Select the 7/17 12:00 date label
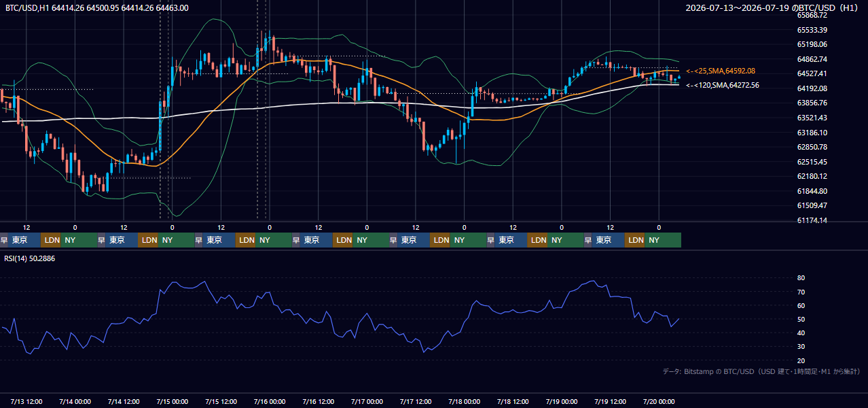 click(416, 401)
